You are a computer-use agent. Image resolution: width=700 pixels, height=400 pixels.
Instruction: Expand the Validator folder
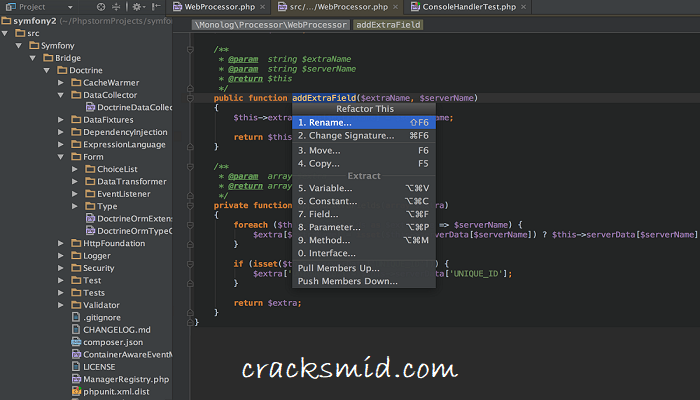coord(61,305)
